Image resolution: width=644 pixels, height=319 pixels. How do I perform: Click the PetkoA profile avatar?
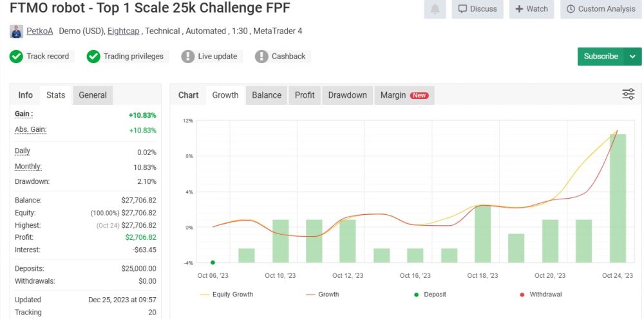point(16,31)
